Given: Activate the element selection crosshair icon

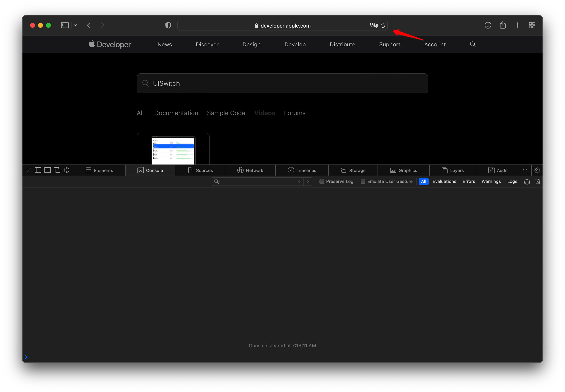Looking at the screenshot, I should pyautogui.click(x=67, y=170).
